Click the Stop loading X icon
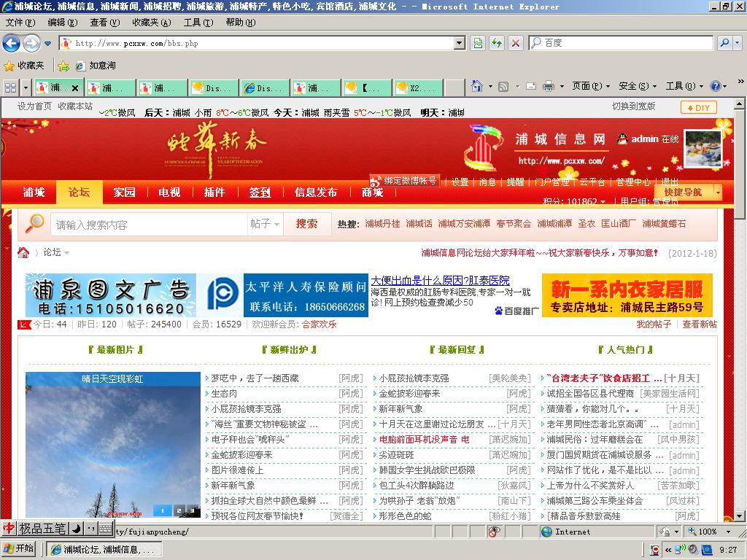Screen dimensions: 747x560 (516, 44)
